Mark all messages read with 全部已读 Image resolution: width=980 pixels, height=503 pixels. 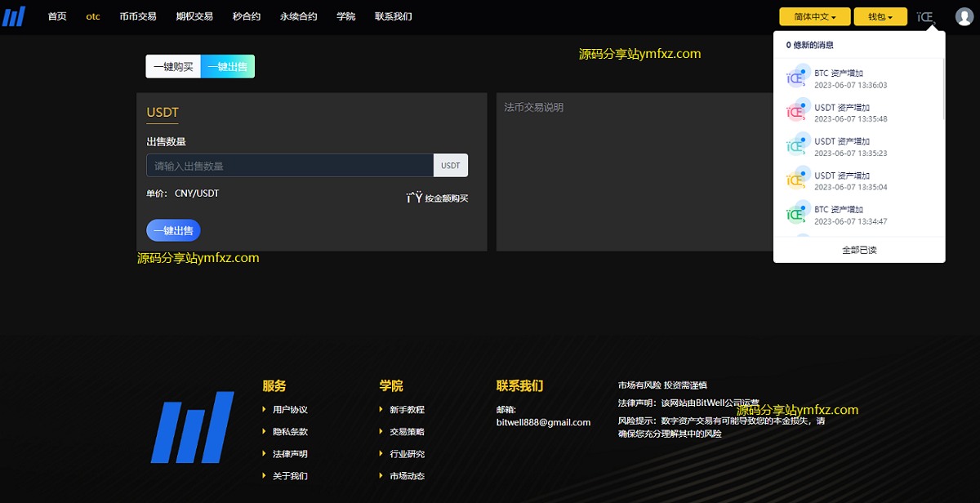click(859, 250)
